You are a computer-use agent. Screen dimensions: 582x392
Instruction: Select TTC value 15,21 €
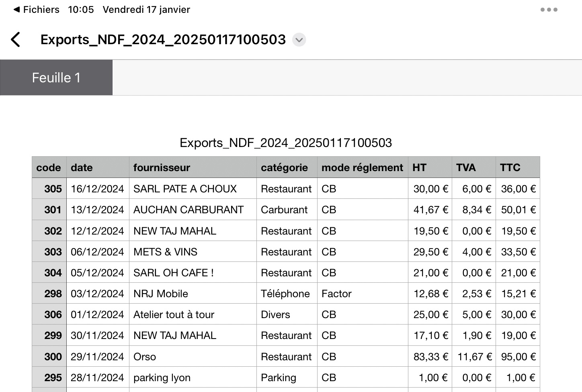point(518,294)
